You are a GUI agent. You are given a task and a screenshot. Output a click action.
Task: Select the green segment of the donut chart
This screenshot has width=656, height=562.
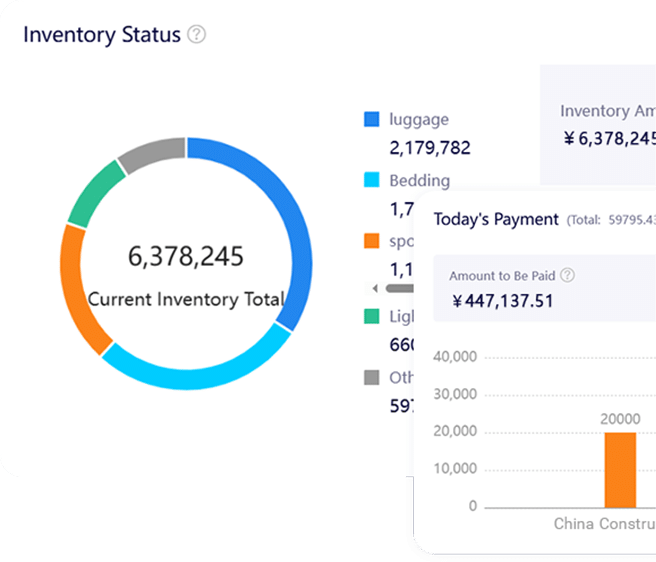point(93,192)
